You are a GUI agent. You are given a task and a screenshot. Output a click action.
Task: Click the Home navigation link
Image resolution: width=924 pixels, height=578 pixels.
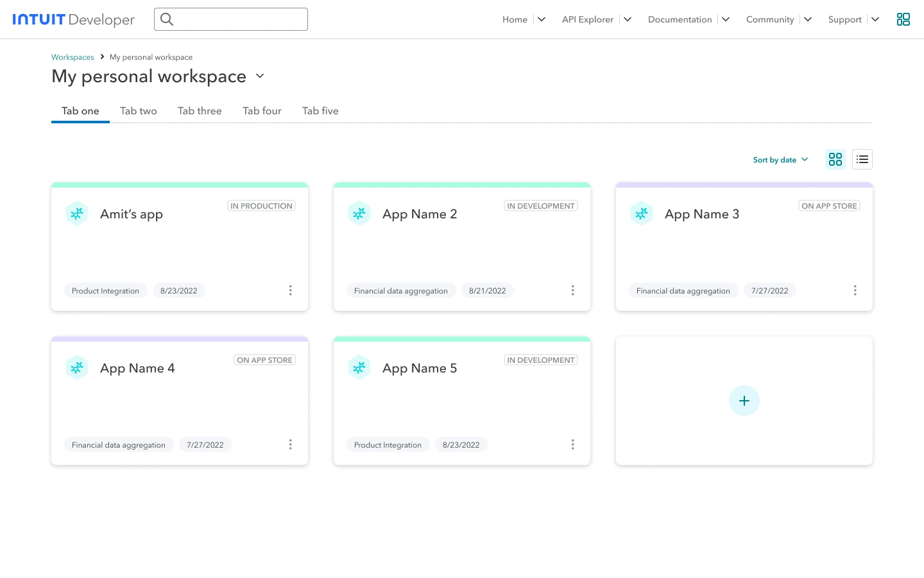click(x=515, y=19)
